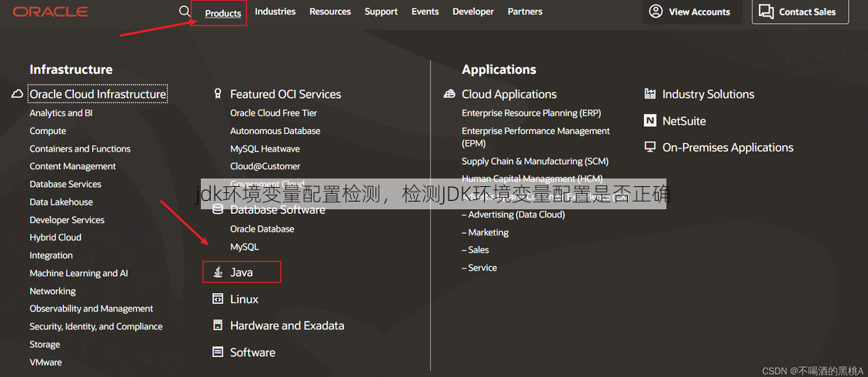The image size is (868, 377).
Task: Open Oracle Database link
Action: pyautogui.click(x=262, y=229)
